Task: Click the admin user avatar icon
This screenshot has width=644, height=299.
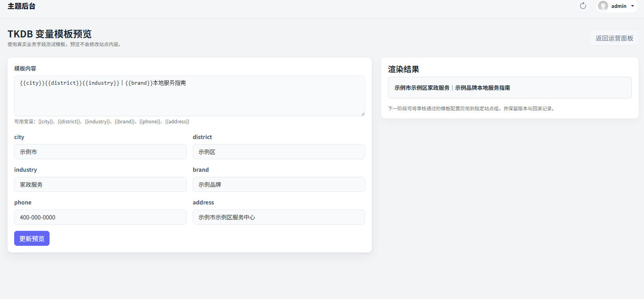Action: click(603, 6)
